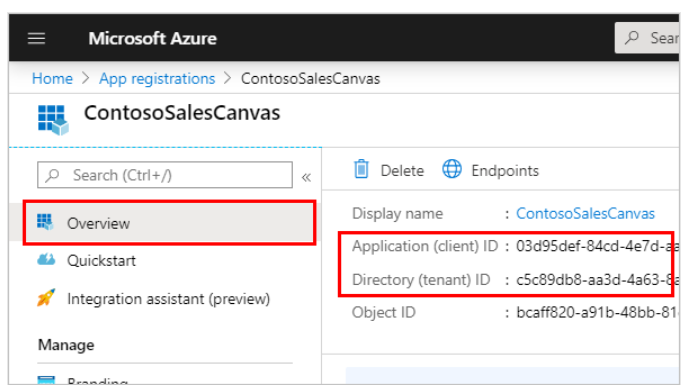Focus the top Azure search bar
This screenshot has width=687, height=385.
click(x=647, y=38)
